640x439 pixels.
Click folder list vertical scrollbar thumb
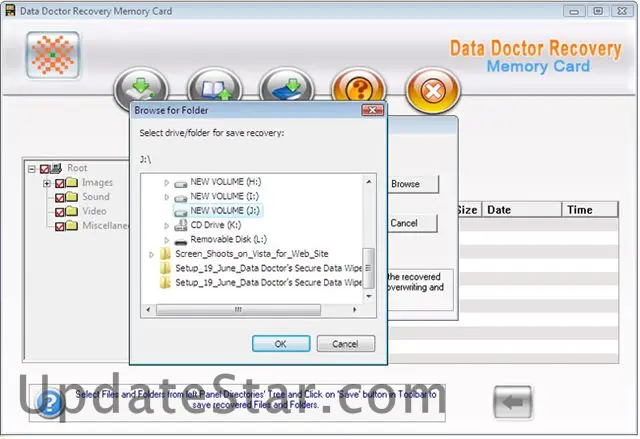click(x=369, y=268)
